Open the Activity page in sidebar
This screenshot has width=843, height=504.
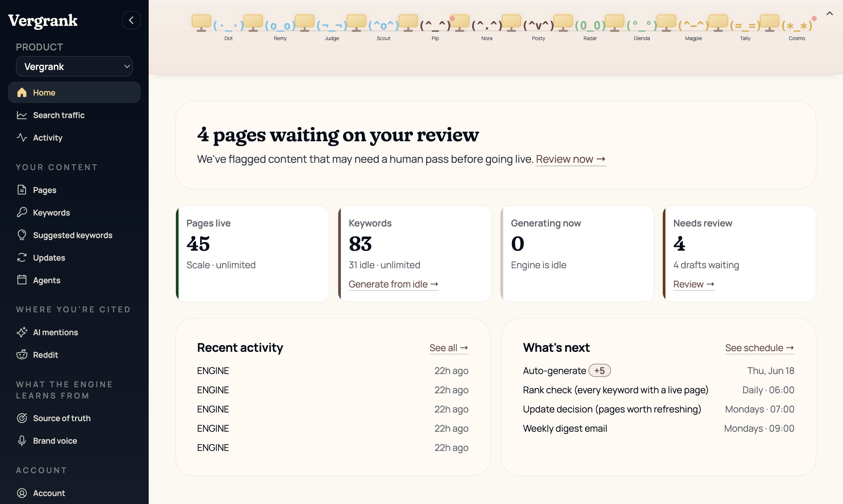74,138
